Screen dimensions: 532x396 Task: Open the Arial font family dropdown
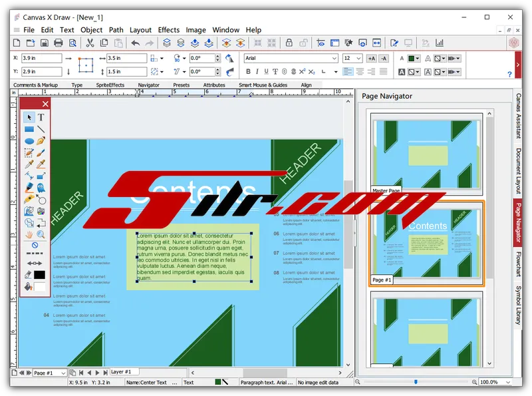tap(334, 59)
